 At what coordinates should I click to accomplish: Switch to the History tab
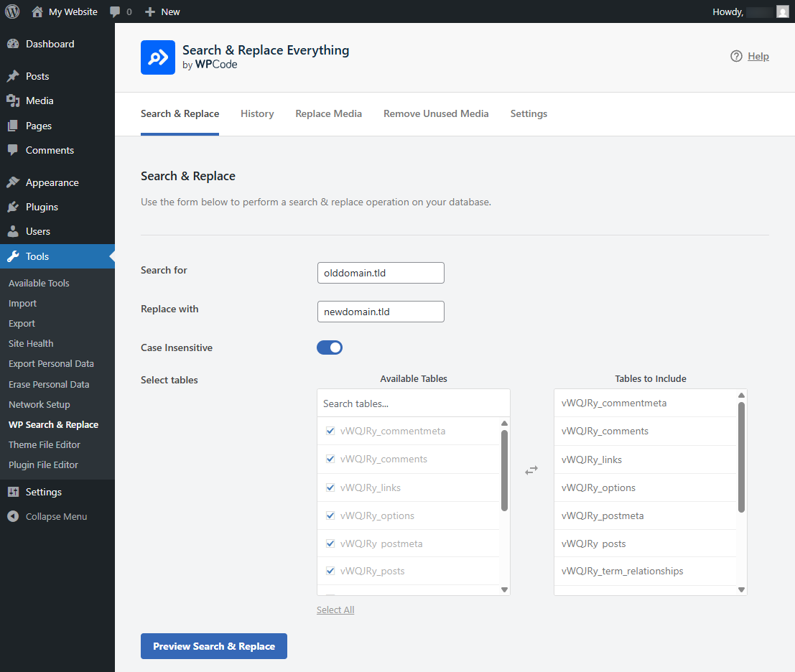pos(257,113)
